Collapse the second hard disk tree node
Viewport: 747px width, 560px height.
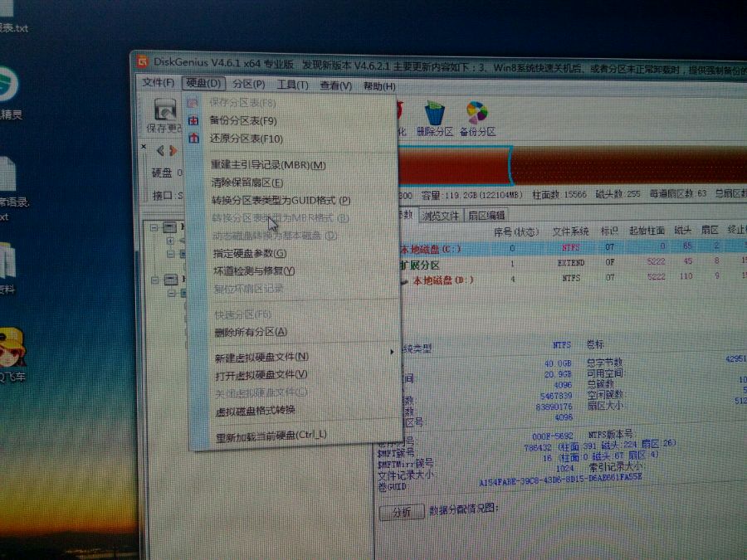155,280
